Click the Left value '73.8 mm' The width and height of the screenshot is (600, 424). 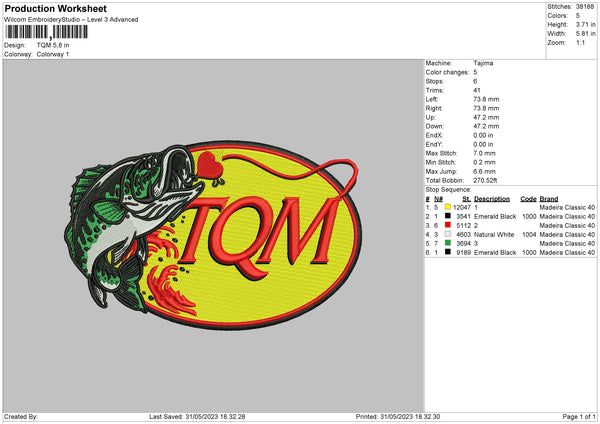pyautogui.click(x=486, y=99)
